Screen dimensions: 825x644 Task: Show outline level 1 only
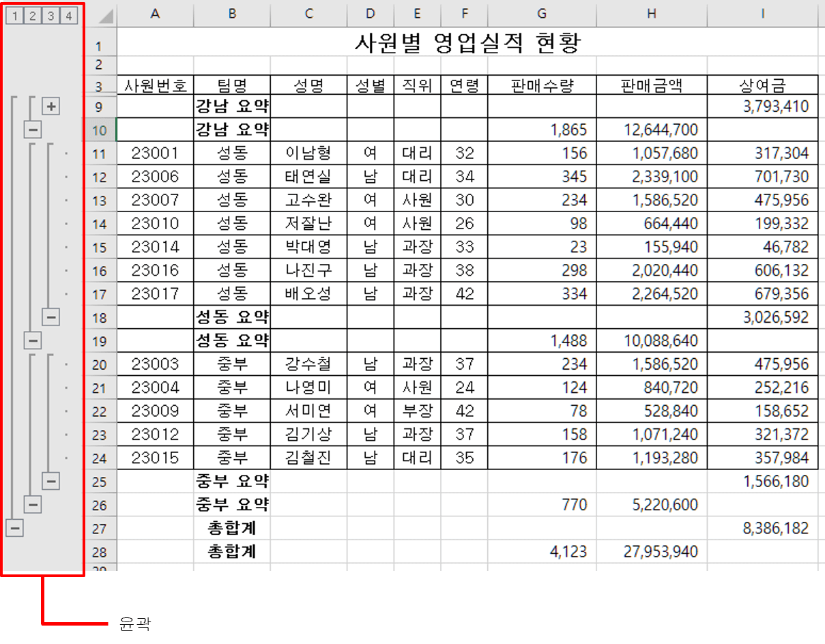point(14,16)
